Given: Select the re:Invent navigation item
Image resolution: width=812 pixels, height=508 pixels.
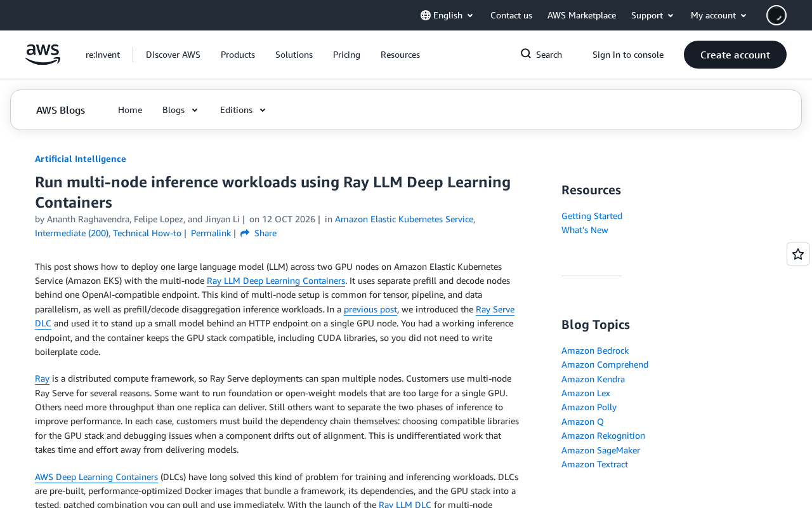Looking at the screenshot, I should coord(103,55).
